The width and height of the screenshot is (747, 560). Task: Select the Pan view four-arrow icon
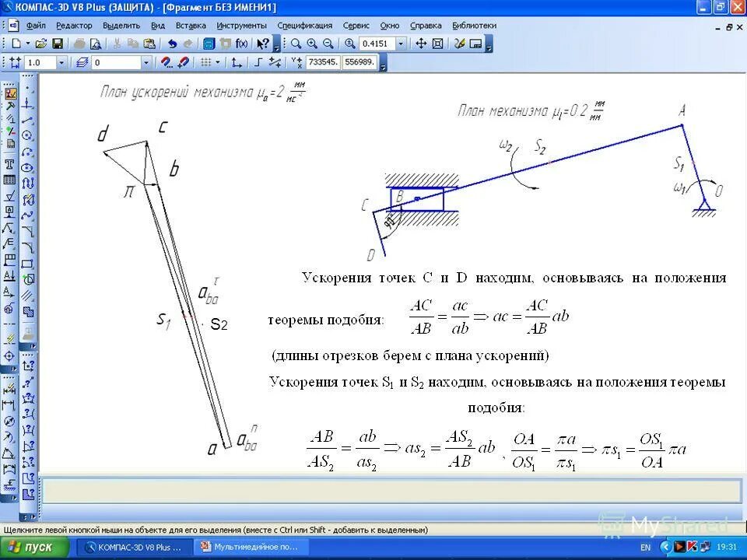(421, 44)
